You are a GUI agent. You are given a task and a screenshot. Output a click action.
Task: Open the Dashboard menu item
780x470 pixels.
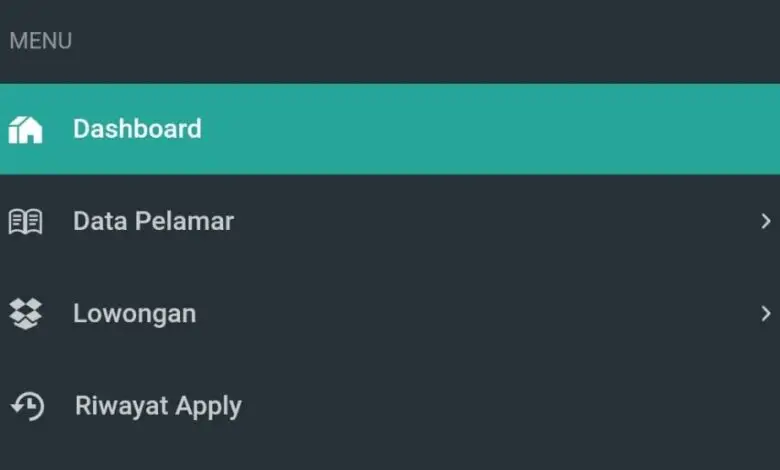pos(137,129)
